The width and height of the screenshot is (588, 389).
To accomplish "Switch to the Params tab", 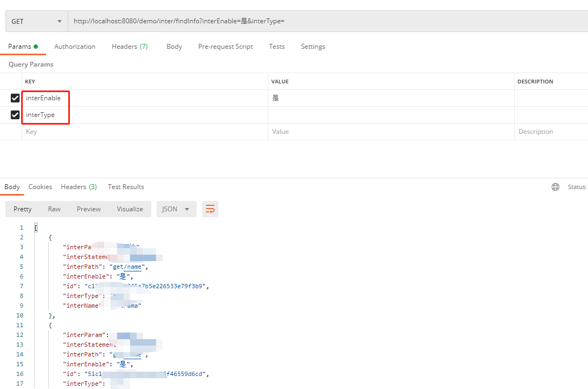I will (x=23, y=47).
